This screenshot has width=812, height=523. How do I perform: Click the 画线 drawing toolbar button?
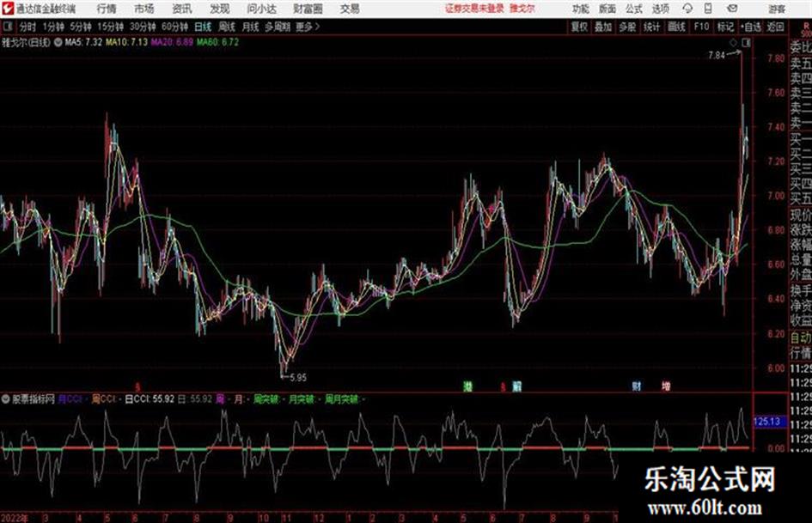pyautogui.click(x=676, y=27)
